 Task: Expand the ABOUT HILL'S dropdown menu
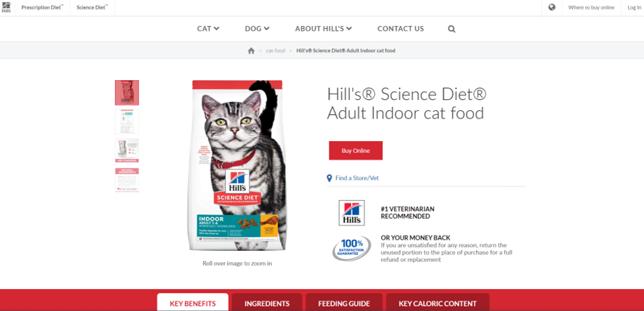tap(323, 29)
